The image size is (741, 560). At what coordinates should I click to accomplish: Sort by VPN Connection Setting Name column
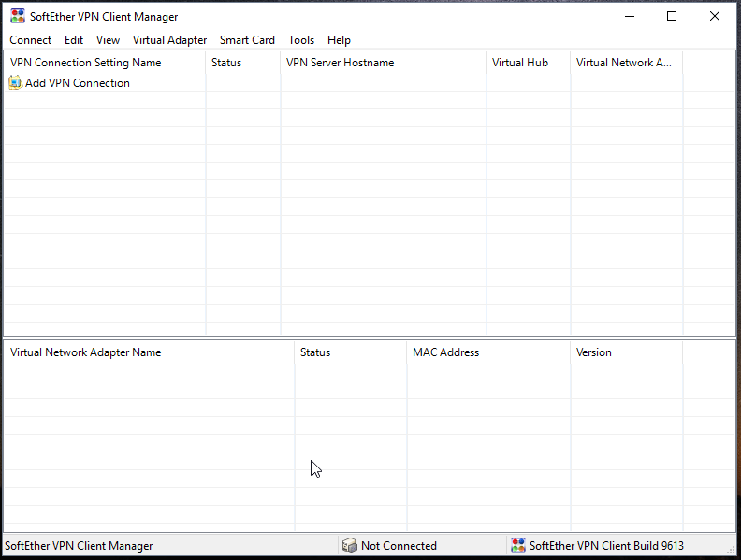pyautogui.click(x=105, y=63)
